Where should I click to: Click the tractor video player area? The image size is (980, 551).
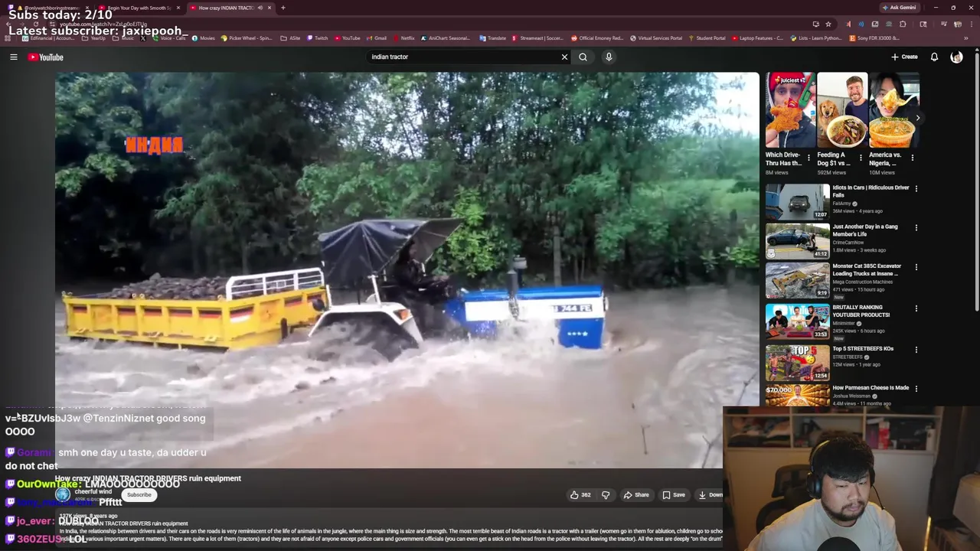tap(407, 269)
